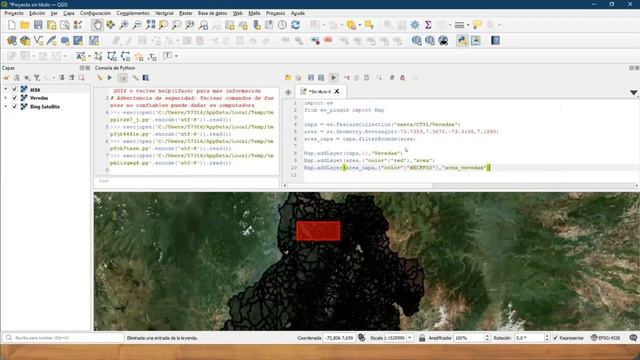Open the editor tabs list dropdown arrow
Image resolution: width=640 pixels, height=360 pixels.
point(633,93)
